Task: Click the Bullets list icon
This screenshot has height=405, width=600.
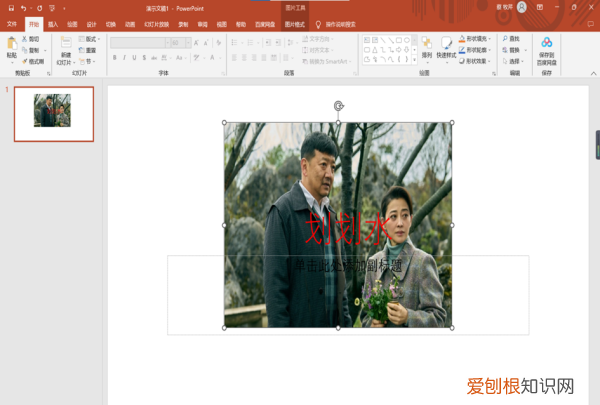Action: [234, 42]
